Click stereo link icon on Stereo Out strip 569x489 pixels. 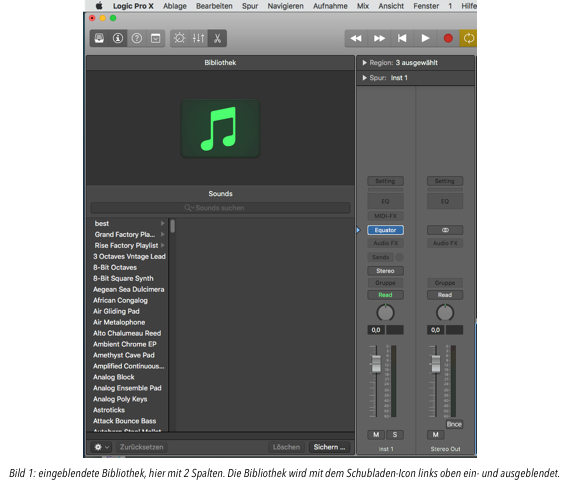tap(445, 230)
